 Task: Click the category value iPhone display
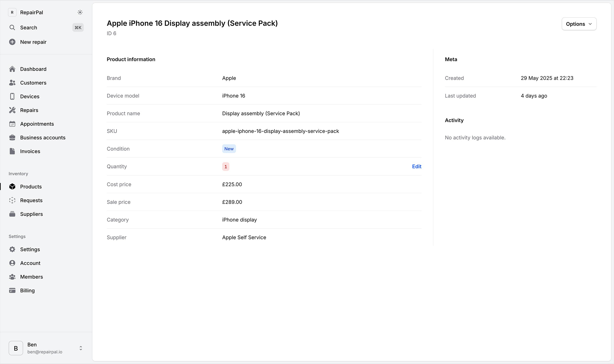239,220
